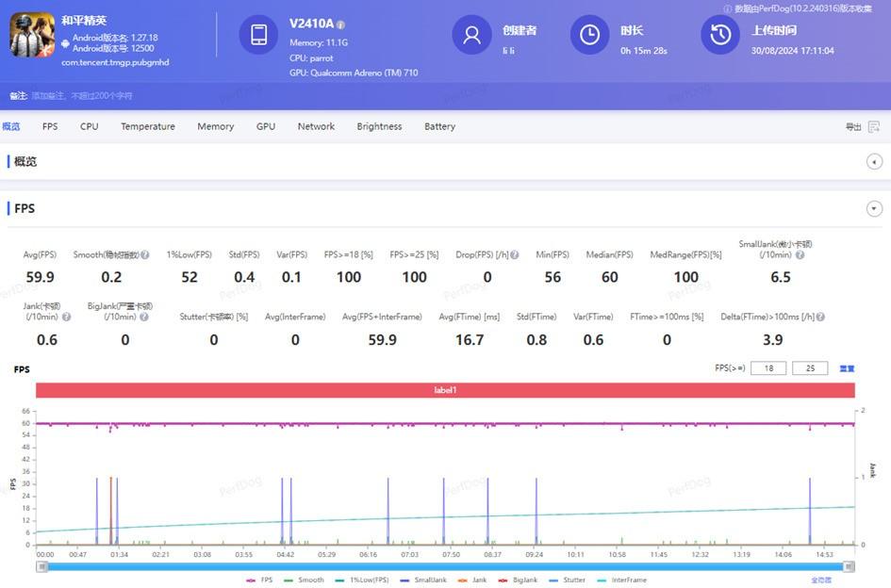Click the phone device icon near V2410A
891x588 pixels.
[257, 35]
